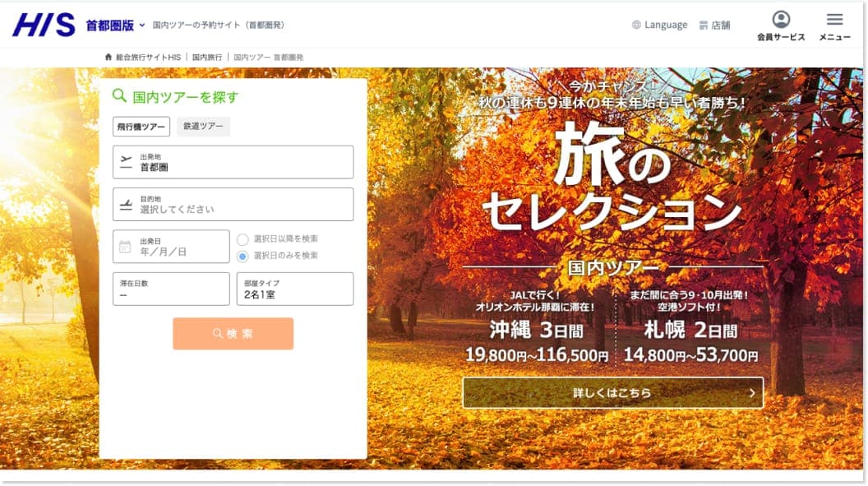The width and height of the screenshot is (868, 486).
Task: Click the calendar icon in 出発日 field
Action: pyautogui.click(x=125, y=247)
